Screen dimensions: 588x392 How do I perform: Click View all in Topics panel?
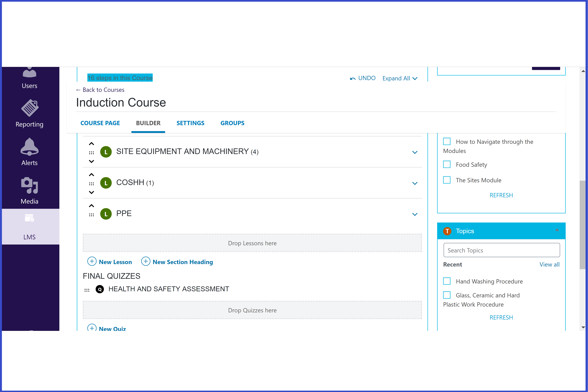point(549,265)
